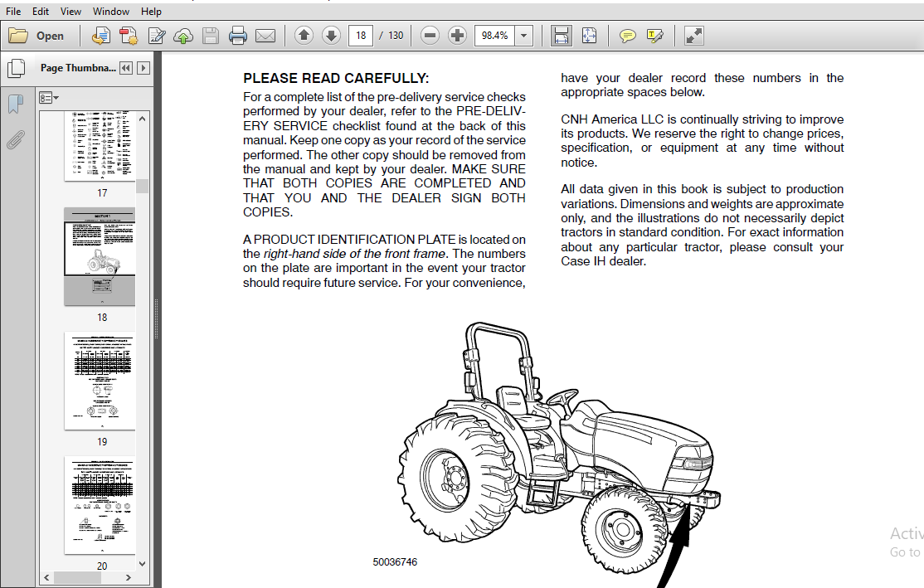Click the save floppy disk icon
This screenshot has width=924, height=588.
coord(211,36)
